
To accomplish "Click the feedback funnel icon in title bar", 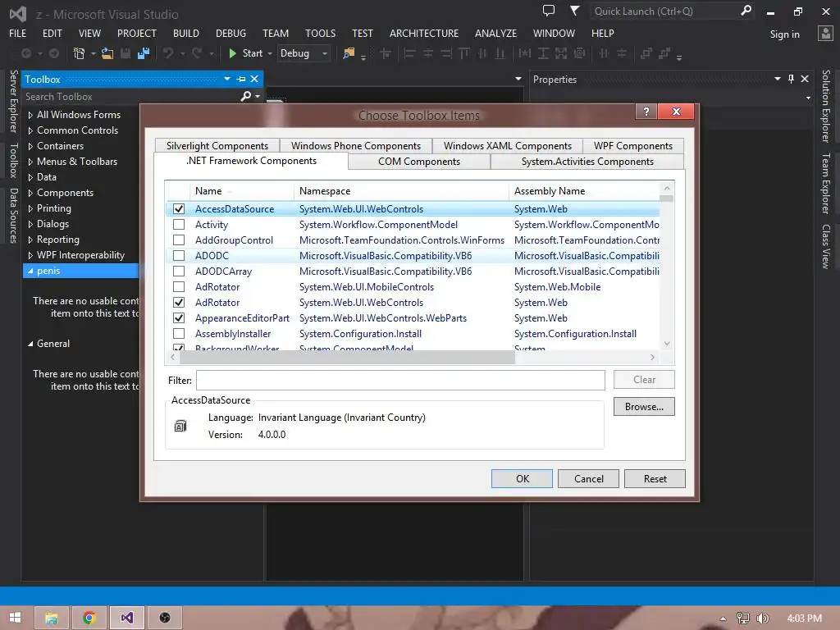I will coord(574,10).
